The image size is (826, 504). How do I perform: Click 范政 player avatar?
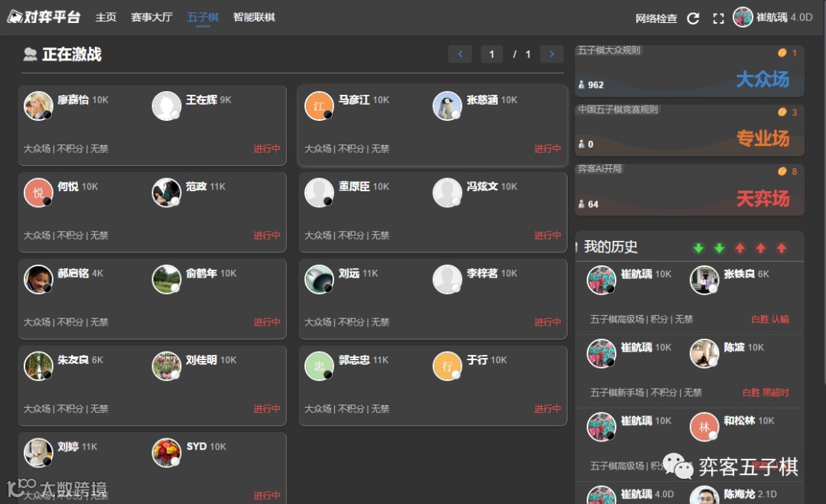167,193
